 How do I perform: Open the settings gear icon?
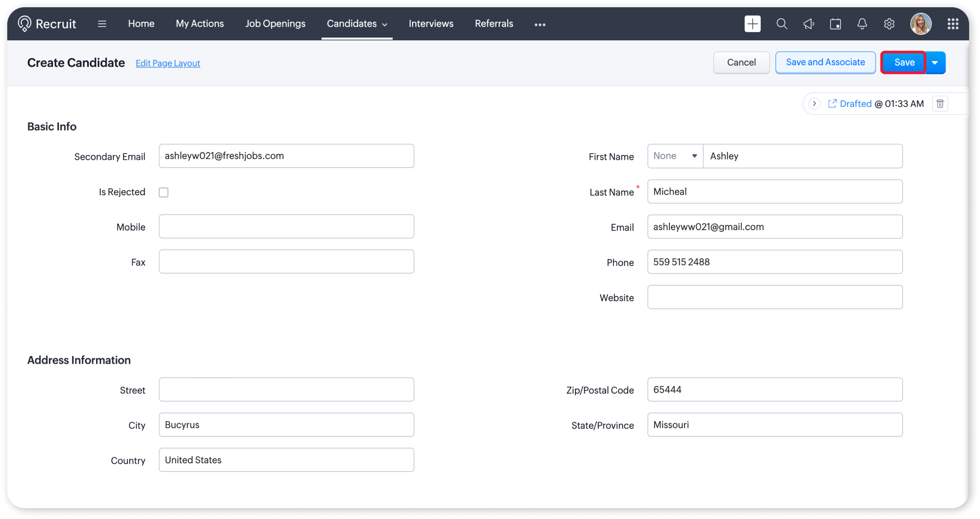[x=889, y=24]
